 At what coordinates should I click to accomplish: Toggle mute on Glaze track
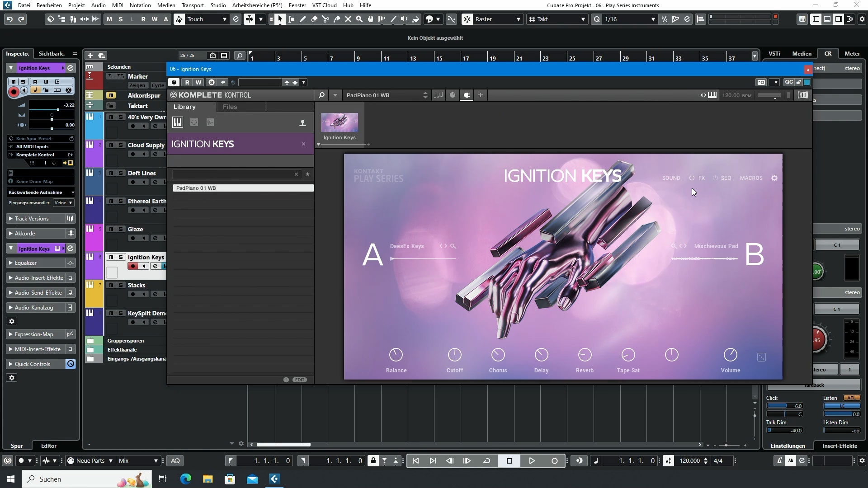111,229
